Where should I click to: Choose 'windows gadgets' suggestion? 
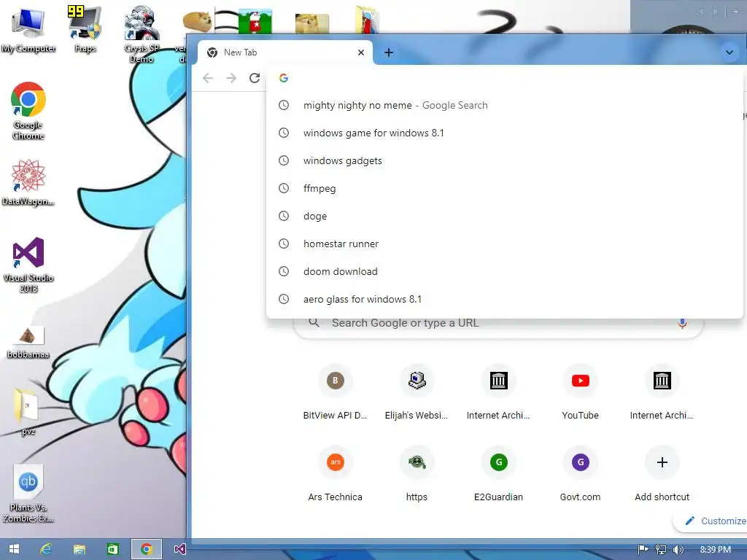505,160
